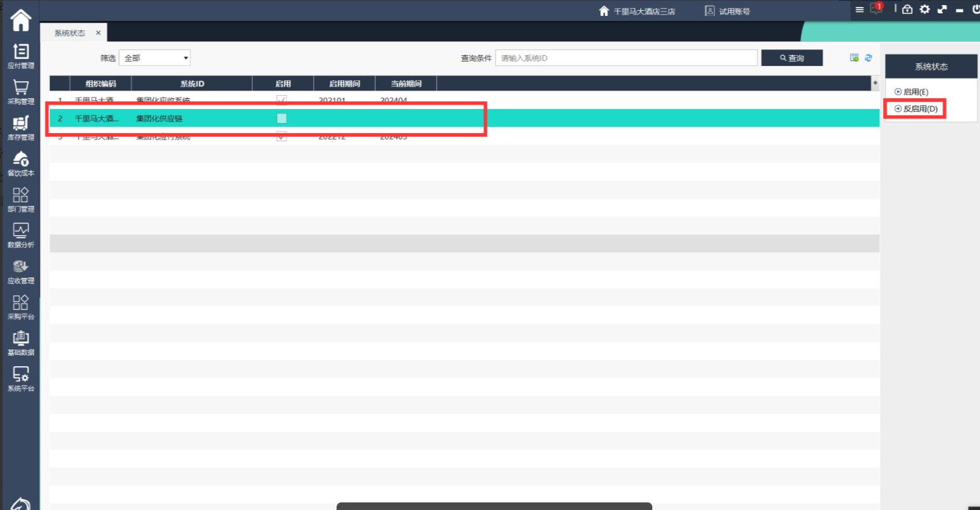This screenshot has height=510, width=980.
Task: Click the 请输入系统ID search field
Action: [x=626, y=58]
